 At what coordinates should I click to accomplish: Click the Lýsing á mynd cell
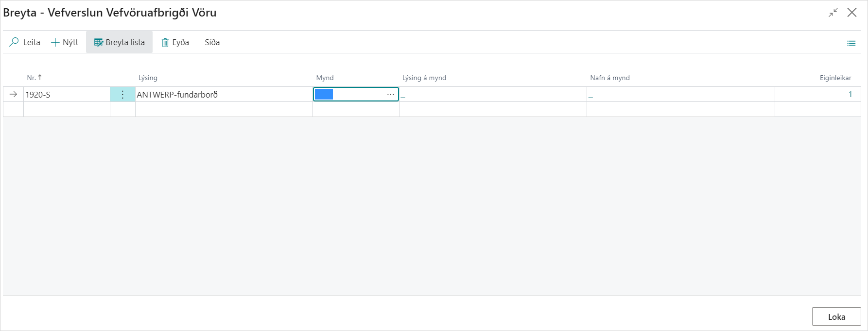pos(492,95)
